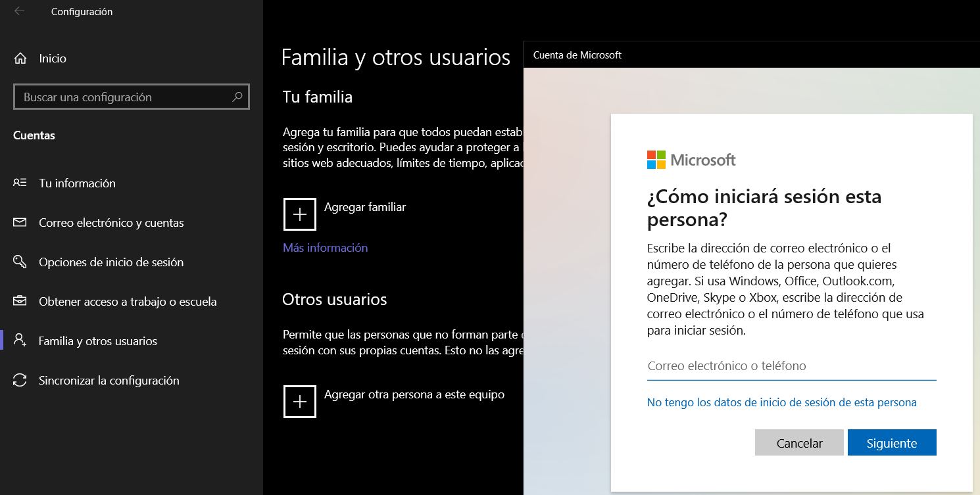Click the plus icon for Agregar familiar

pos(300,214)
